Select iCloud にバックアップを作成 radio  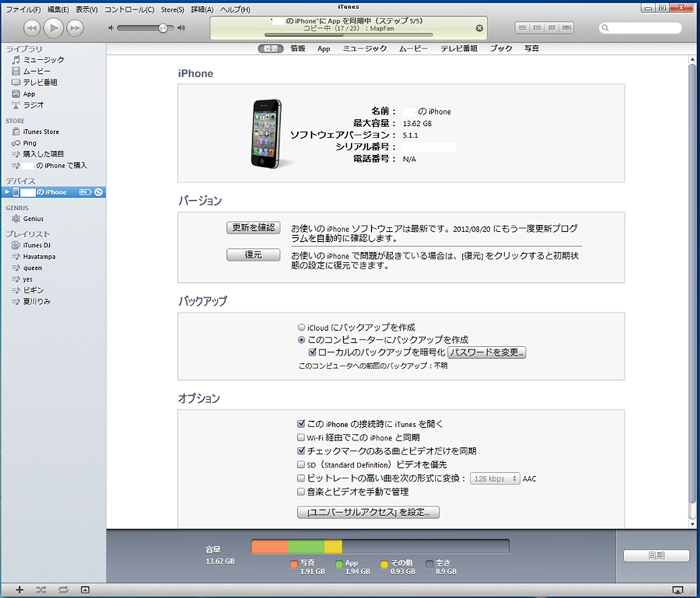(301, 327)
